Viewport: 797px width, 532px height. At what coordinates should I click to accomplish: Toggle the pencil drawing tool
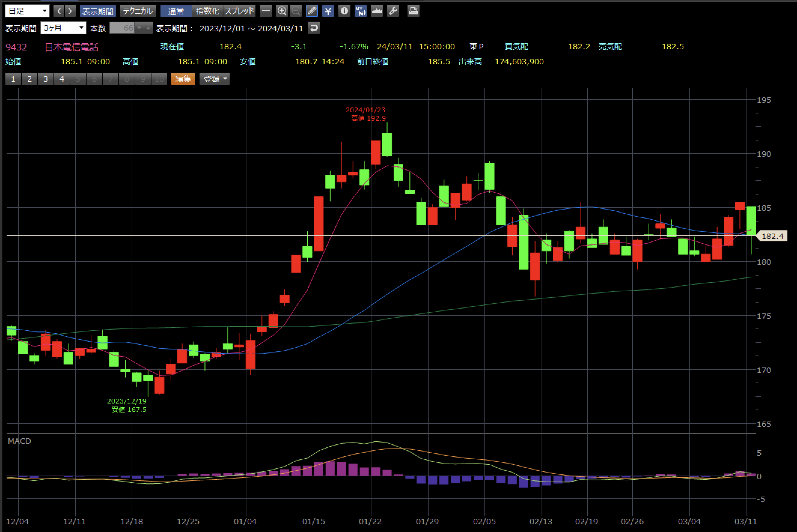click(x=312, y=11)
